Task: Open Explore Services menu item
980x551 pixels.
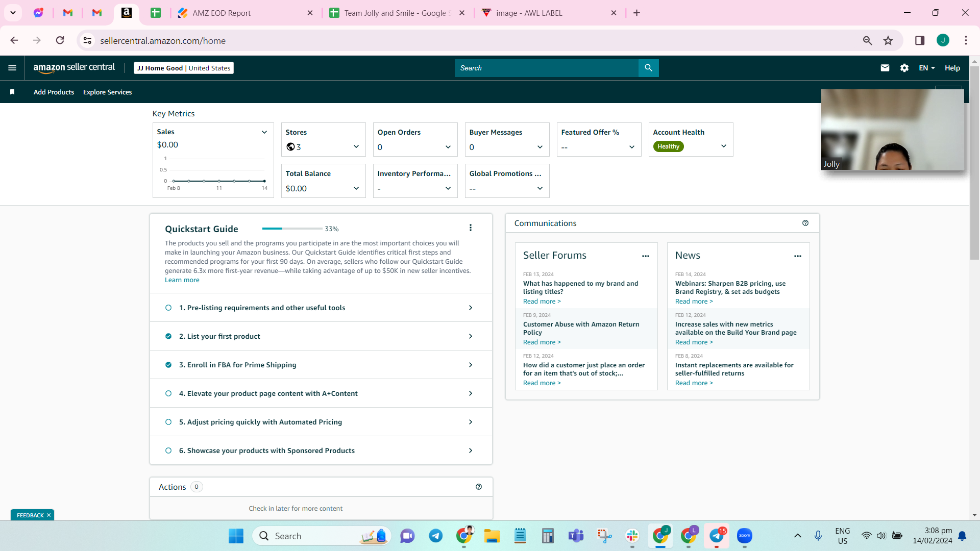Action: 107,92
